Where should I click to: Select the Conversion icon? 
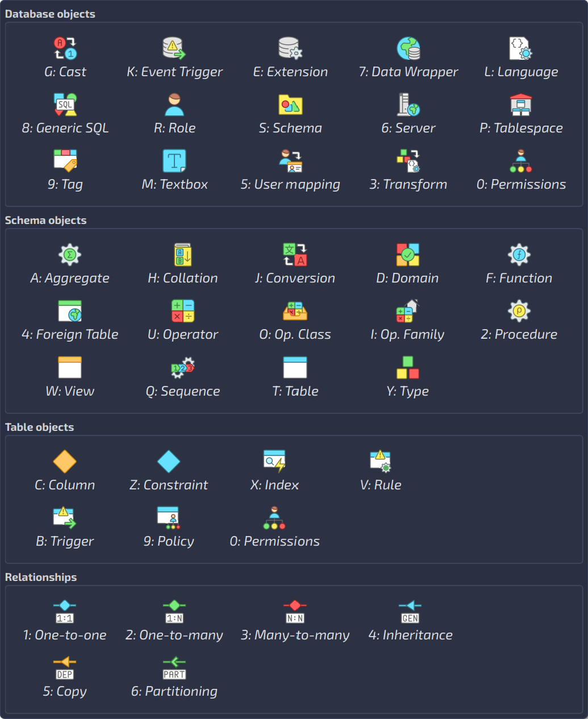295,255
